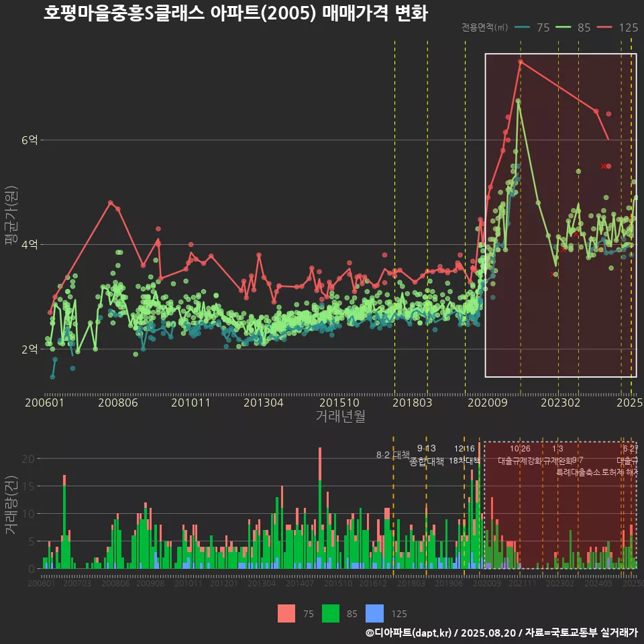Select the salmon 75 swatch in bottom legend
Viewport: 644px width, 644px height.
[x=286, y=614]
